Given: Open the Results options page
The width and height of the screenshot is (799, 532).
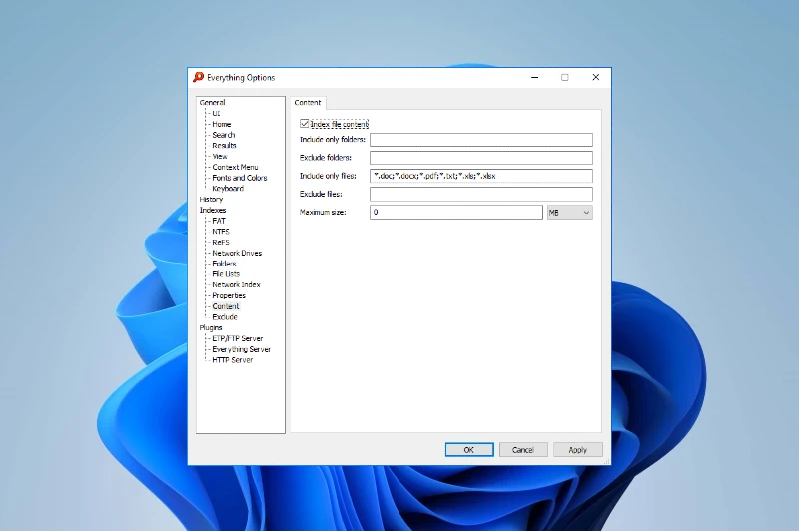Looking at the screenshot, I should coord(224,145).
